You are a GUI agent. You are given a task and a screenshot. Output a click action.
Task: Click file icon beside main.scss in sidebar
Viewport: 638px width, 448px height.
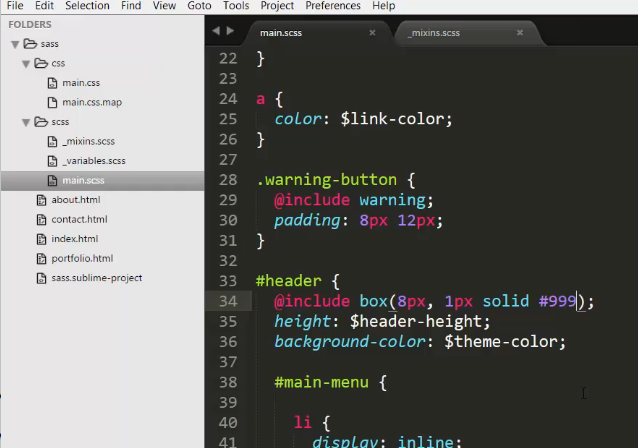pos(52,181)
